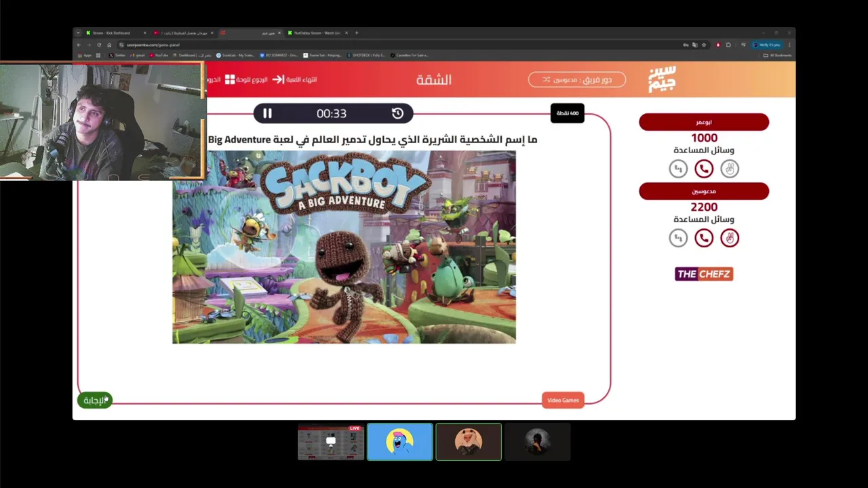Open Chrome three-dot menu
This screenshot has width=868, height=488.
tap(789, 45)
